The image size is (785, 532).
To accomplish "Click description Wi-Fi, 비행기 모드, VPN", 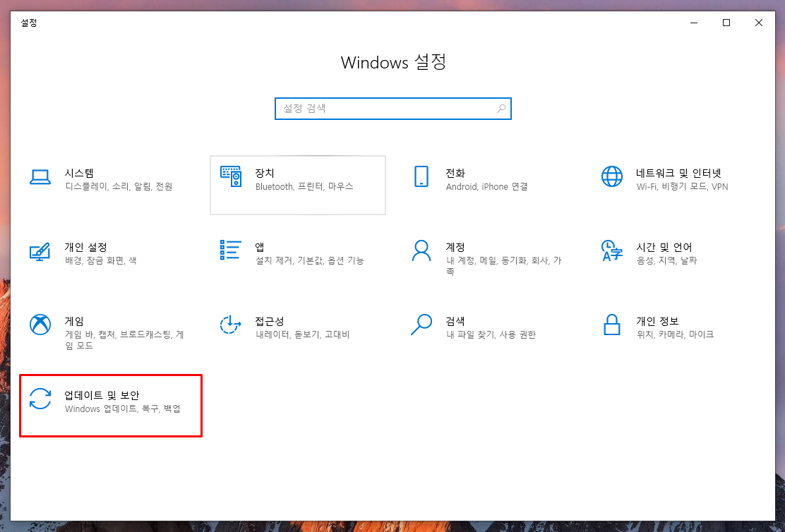I will (683, 187).
